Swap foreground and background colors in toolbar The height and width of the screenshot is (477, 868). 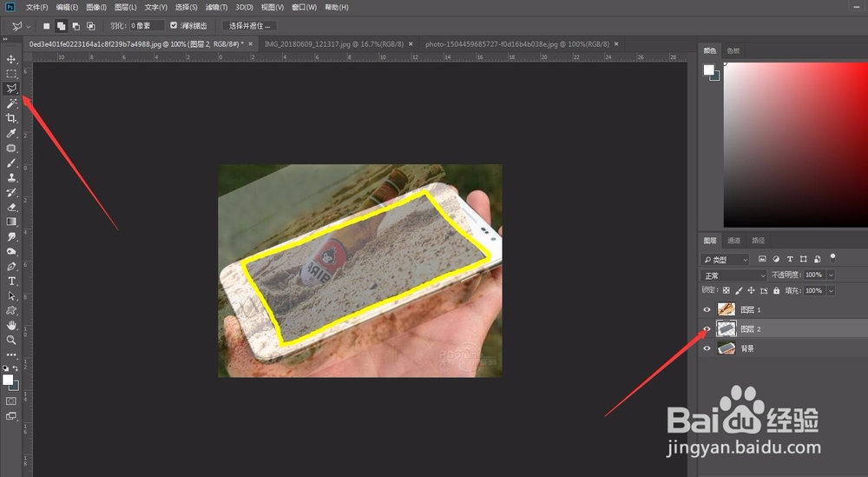point(16,368)
